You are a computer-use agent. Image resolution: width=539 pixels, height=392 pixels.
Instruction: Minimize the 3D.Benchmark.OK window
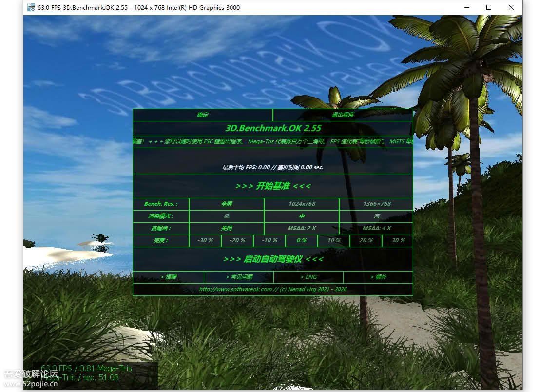click(x=467, y=8)
